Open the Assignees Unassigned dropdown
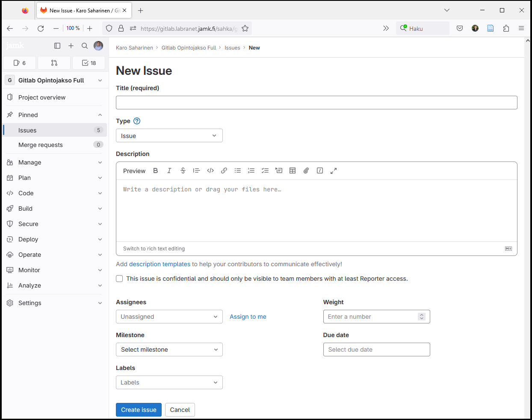Image resolution: width=532 pixels, height=420 pixels. tap(169, 317)
